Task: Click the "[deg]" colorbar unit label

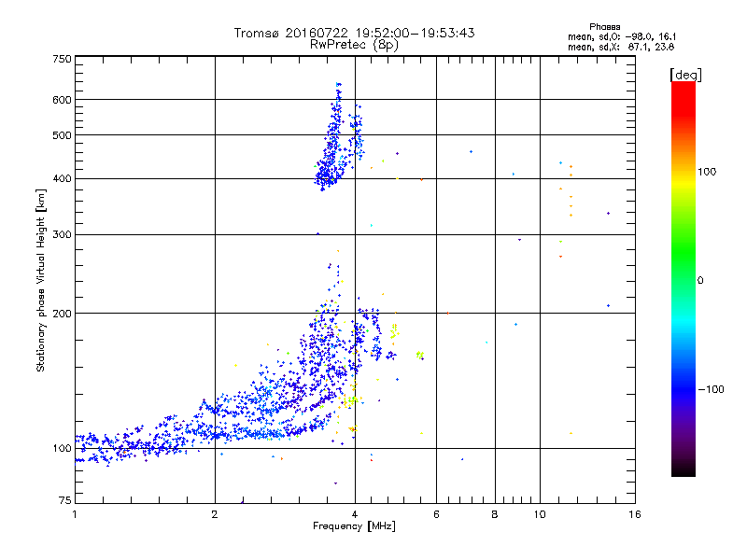Action: [685, 75]
